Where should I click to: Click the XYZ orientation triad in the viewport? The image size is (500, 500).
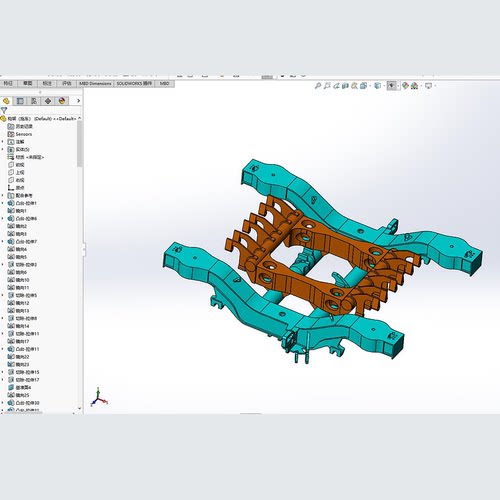pyautogui.click(x=99, y=397)
